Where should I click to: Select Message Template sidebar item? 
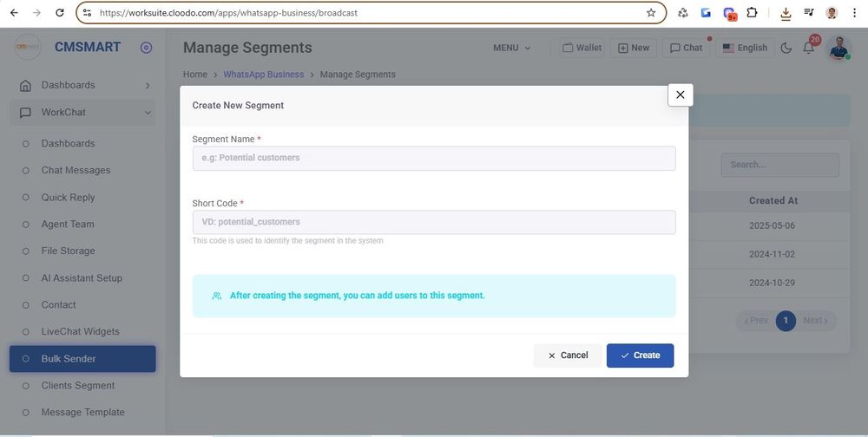point(83,413)
